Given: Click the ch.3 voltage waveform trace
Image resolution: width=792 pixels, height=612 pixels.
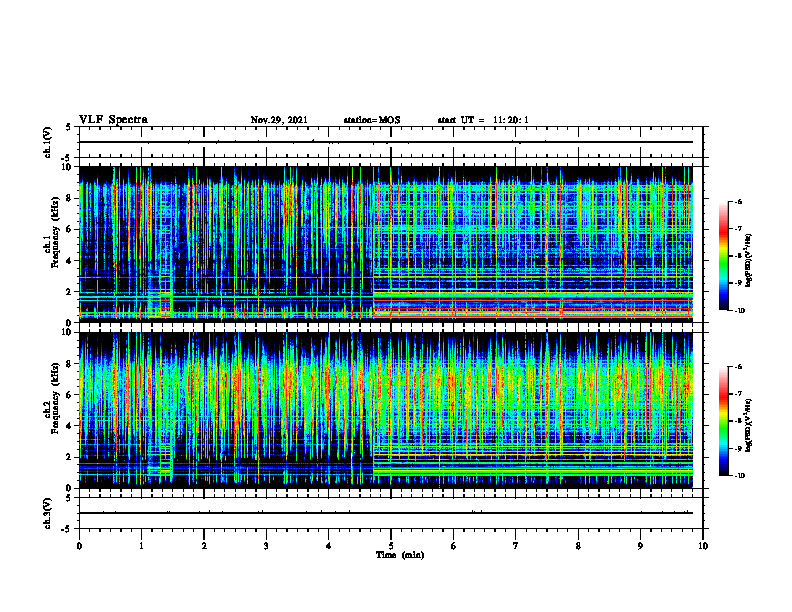Looking at the screenshot, I should click(386, 513).
